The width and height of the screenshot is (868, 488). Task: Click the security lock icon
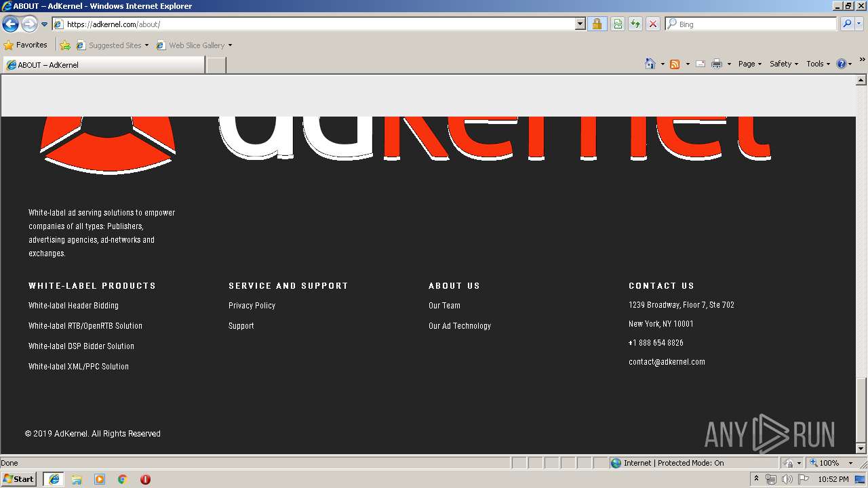point(597,24)
